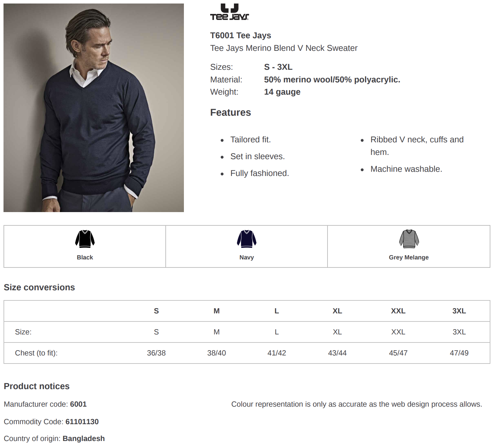Select the Navy sweater icon

point(247,239)
